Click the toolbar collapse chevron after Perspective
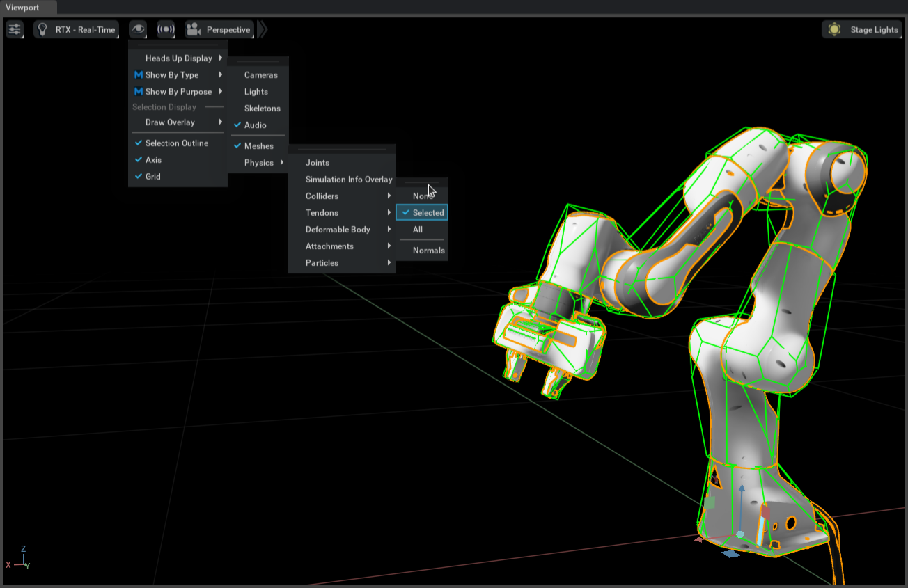Viewport: 908px width, 588px height. point(263,30)
